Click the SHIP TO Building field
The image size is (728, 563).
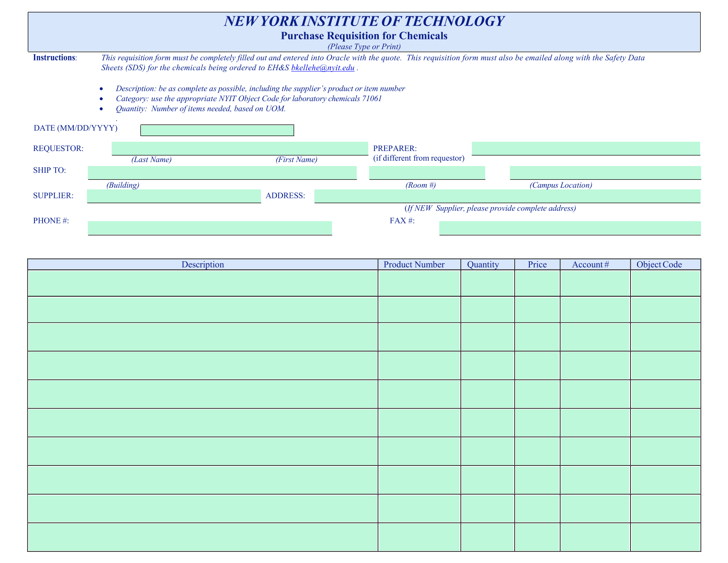pyautogui.click(x=223, y=173)
